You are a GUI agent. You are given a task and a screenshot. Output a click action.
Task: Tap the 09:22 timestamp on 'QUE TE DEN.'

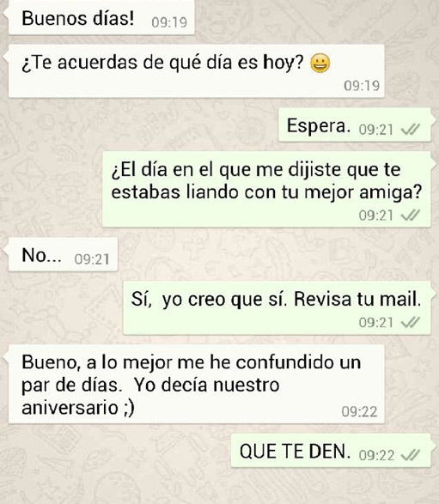pos(376,455)
